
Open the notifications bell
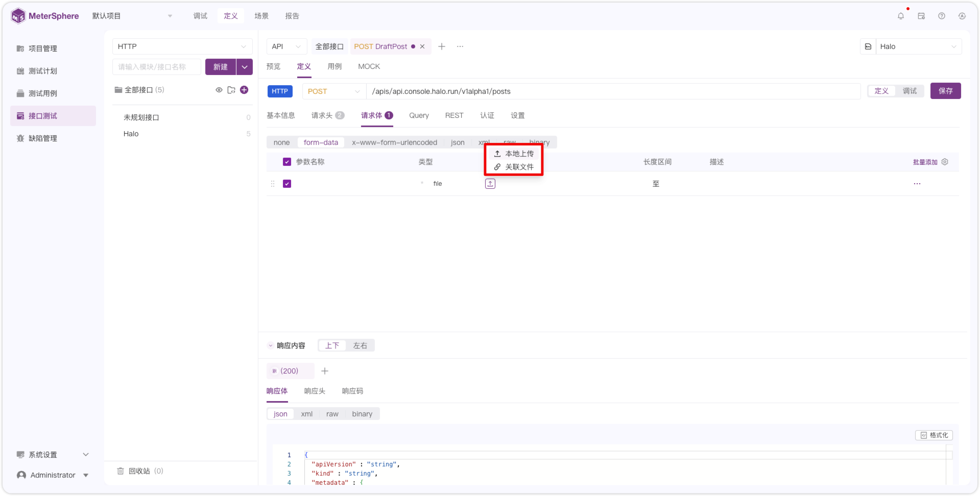(x=900, y=16)
